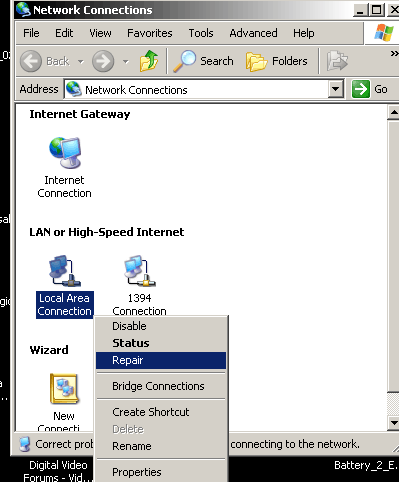
Task: Click the vertical scrollbar down arrow
Action: pyautogui.click(x=393, y=422)
